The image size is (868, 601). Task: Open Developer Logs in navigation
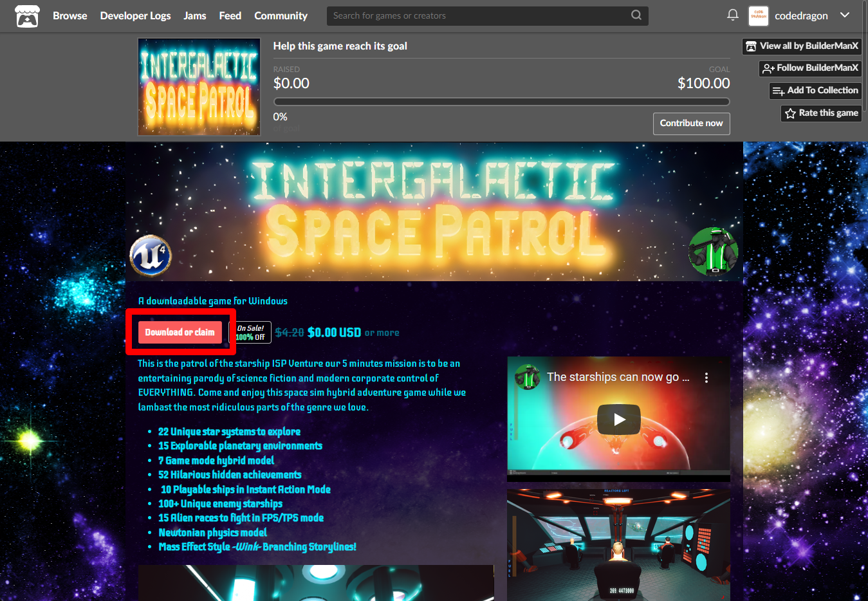pos(135,16)
